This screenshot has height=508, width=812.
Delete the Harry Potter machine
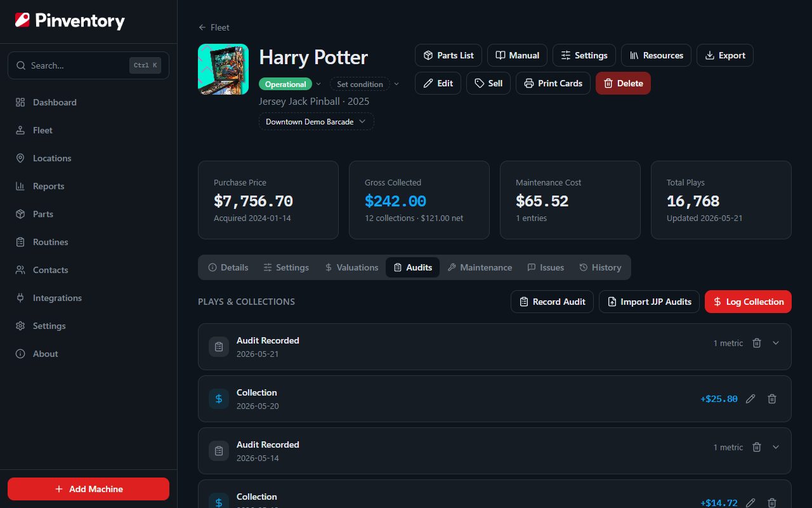click(x=623, y=83)
